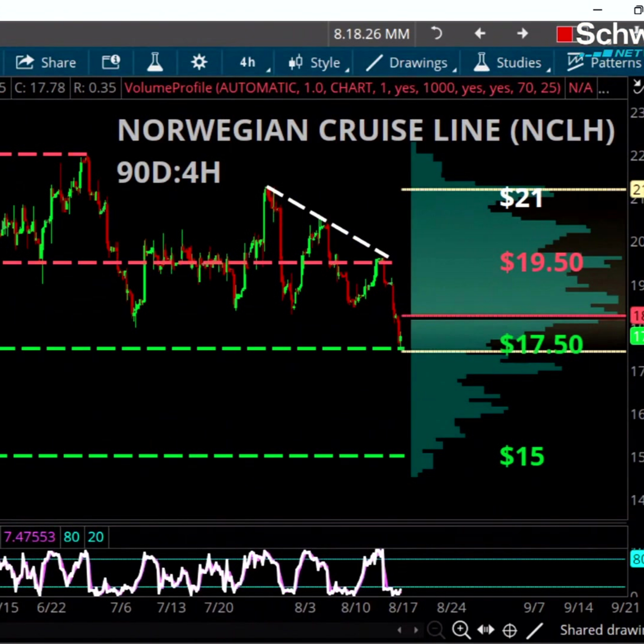Minimize the window

click(x=597, y=10)
